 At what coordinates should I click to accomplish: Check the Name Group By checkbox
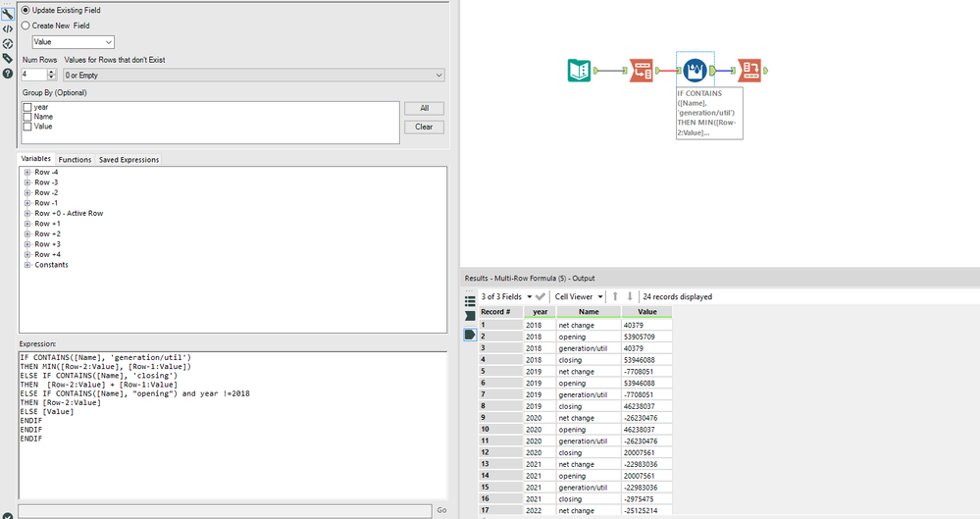point(27,117)
